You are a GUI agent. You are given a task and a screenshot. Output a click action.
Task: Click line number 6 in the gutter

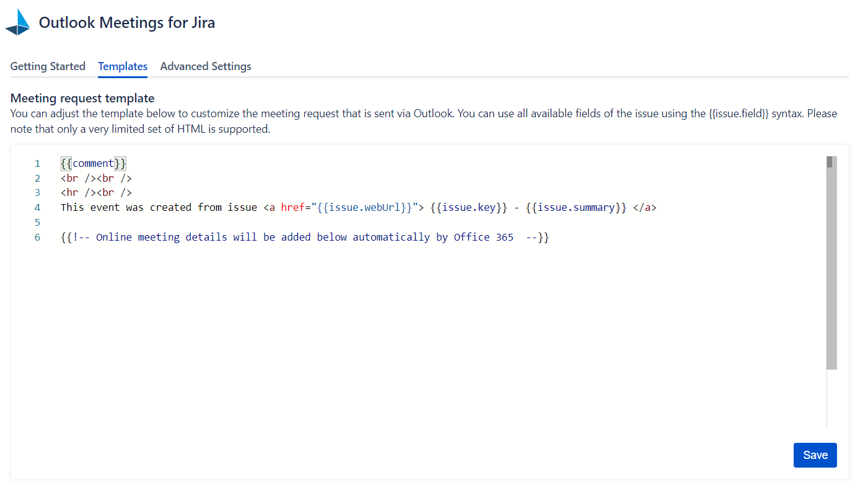click(37, 238)
